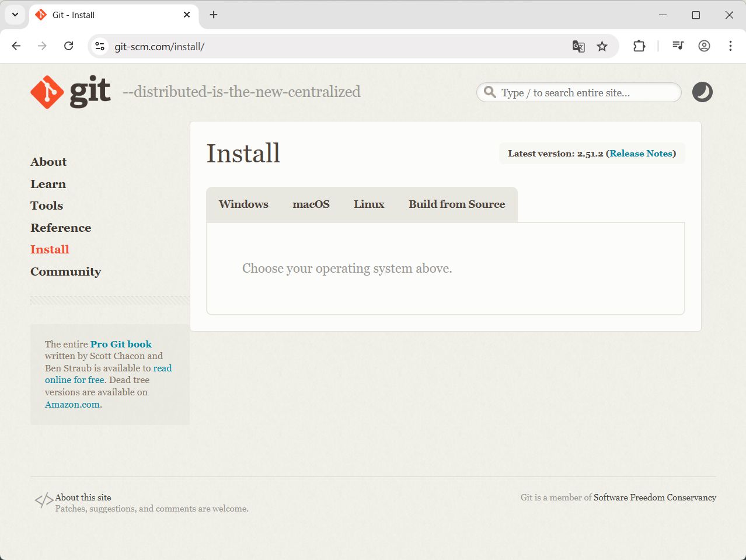Image resolution: width=746 pixels, height=560 pixels.
Task: Open the browser extensions puzzle icon
Action: pyautogui.click(x=639, y=46)
